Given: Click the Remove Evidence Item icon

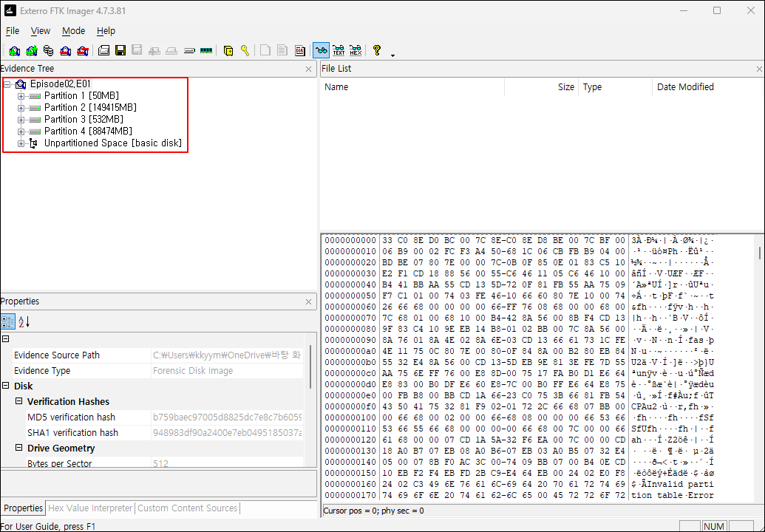Looking at the screenshot, I should tap(65, 50).
